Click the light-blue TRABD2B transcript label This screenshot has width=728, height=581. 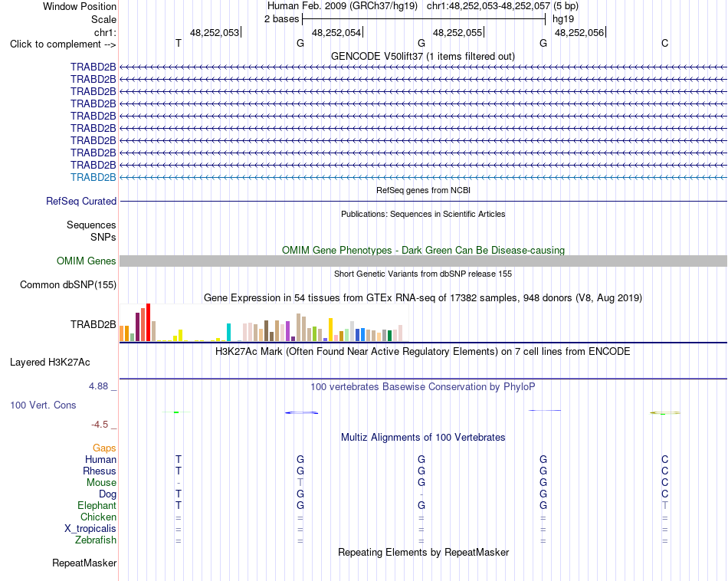pos(93,177)
